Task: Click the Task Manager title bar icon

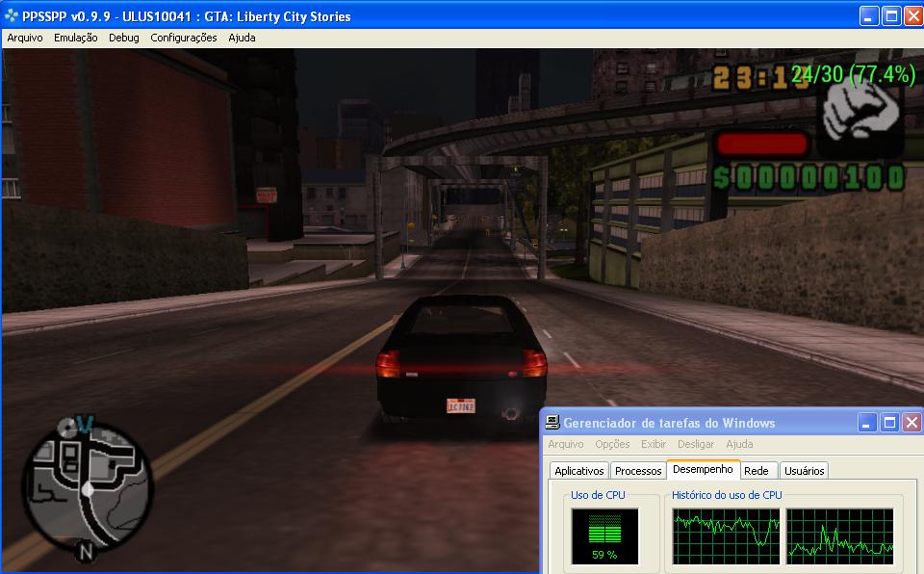Action: (552, 423)
